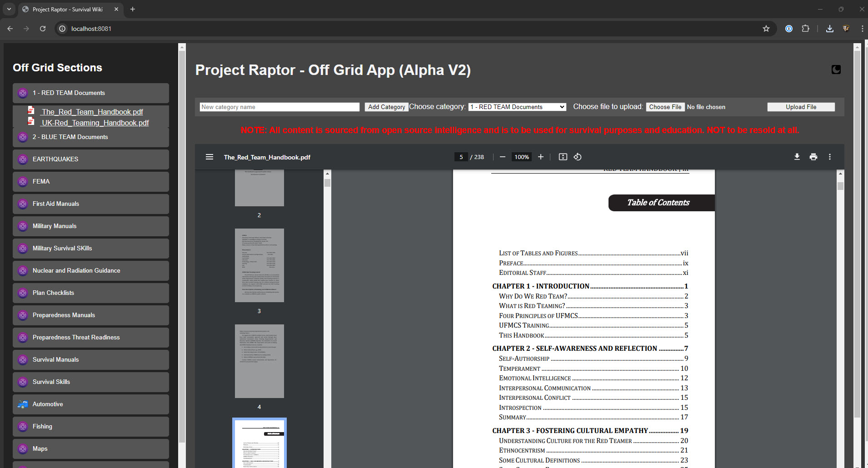Screen dimensions: 868x468
Task: Open Chrome three-dot menu
Action: [x=862, y=29]
